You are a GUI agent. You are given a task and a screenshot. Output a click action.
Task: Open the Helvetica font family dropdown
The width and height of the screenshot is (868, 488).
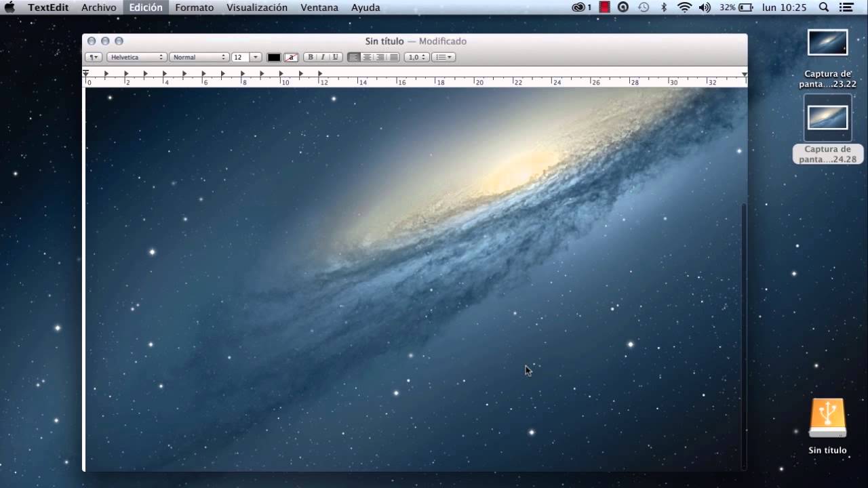coord(136,58)
